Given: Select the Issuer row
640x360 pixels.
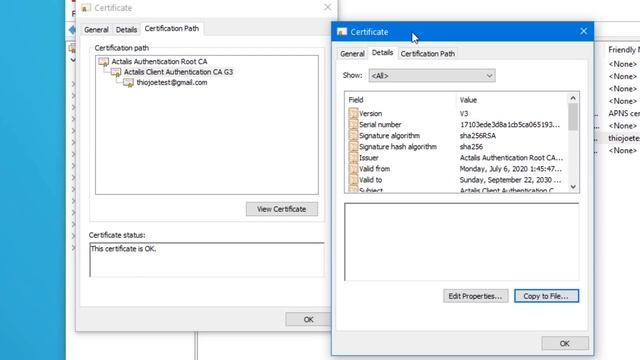Looking at the screenshot, I should [457, 158].
